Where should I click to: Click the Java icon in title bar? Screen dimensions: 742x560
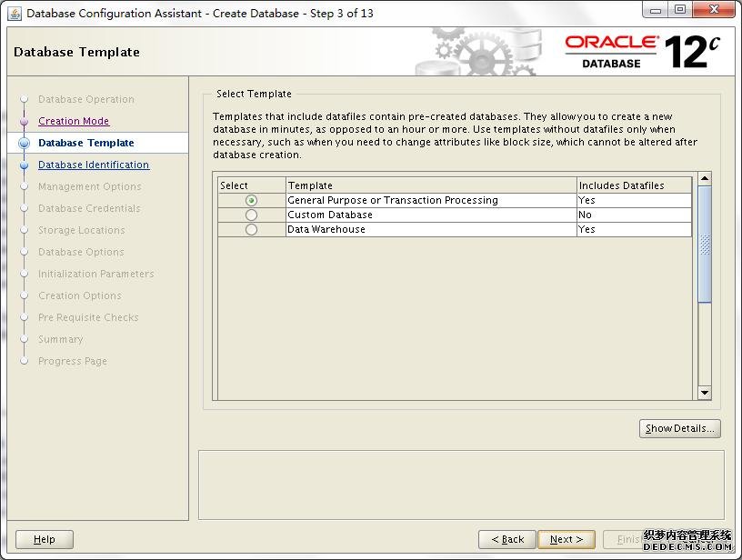click(14, 13)
